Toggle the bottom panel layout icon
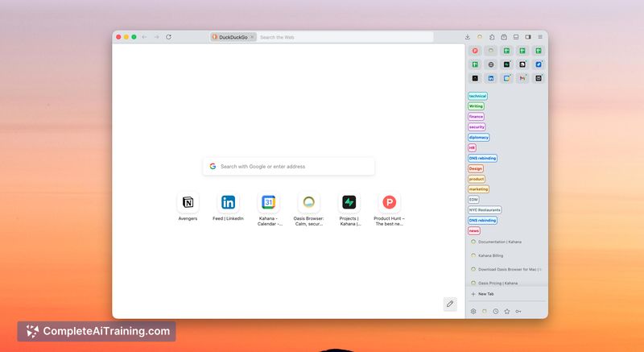 coord(516,37)
